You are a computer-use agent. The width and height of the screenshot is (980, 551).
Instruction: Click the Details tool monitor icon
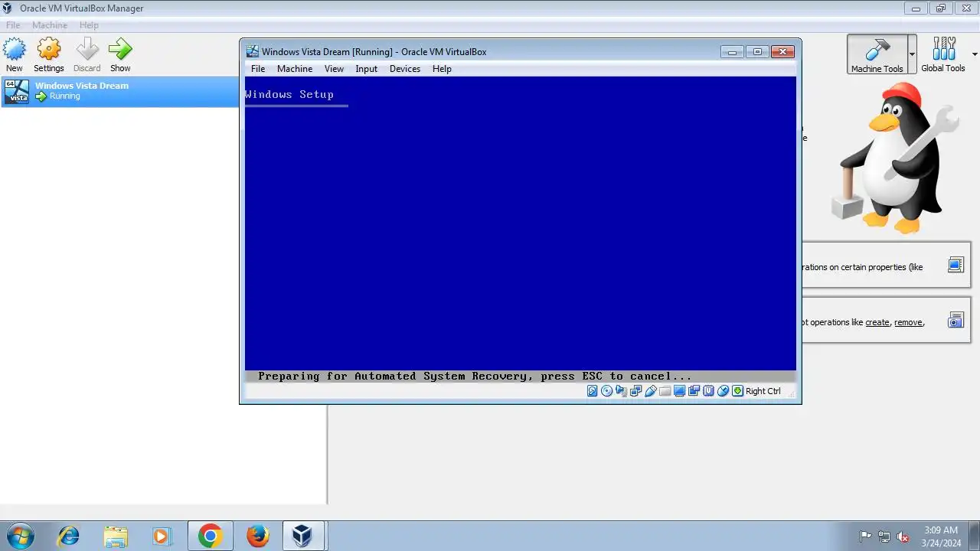click(955, 266)
